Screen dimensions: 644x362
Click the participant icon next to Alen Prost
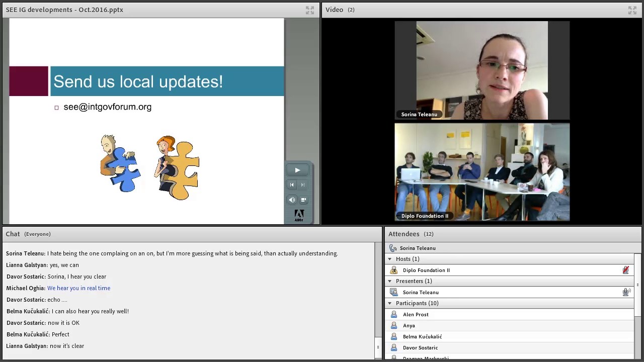(394, 314)
